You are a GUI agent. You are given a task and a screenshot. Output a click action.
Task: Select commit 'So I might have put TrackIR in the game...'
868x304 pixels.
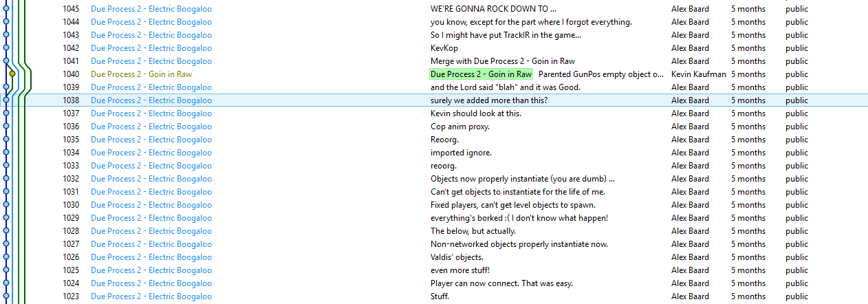click(x=506, y=35)
